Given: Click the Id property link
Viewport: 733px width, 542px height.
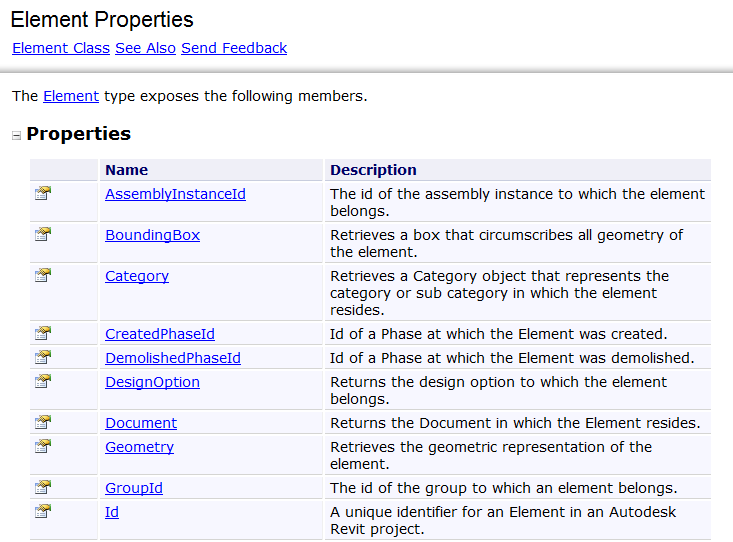Looking at the screenshot, I should pyautogui.click(x=112, y=512).
